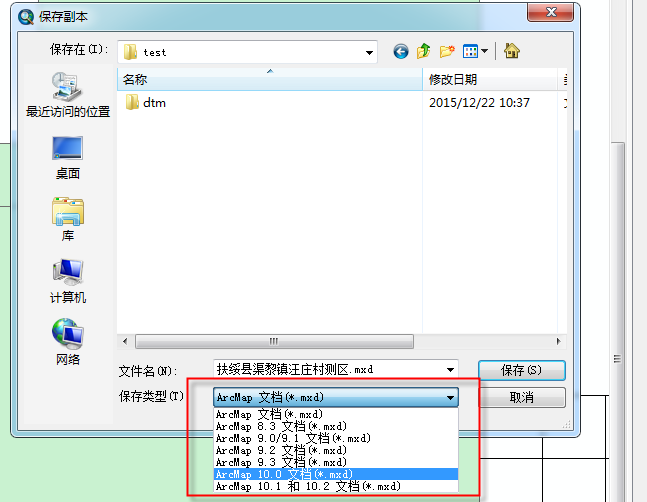This screenshot has height=502, width=647.
Task: Go up one folder level icon
Action: pos(423,52)
